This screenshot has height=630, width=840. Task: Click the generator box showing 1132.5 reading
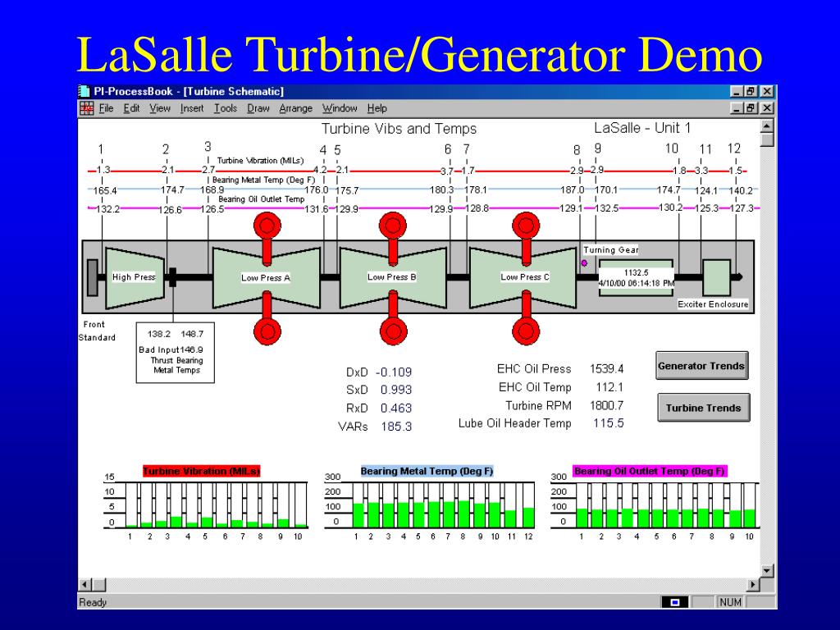click(636, 277)
